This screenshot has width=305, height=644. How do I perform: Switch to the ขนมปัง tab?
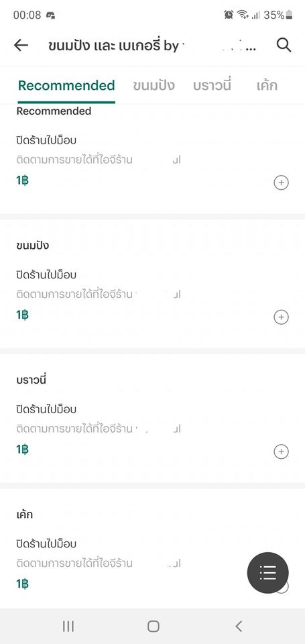(154, 85)
